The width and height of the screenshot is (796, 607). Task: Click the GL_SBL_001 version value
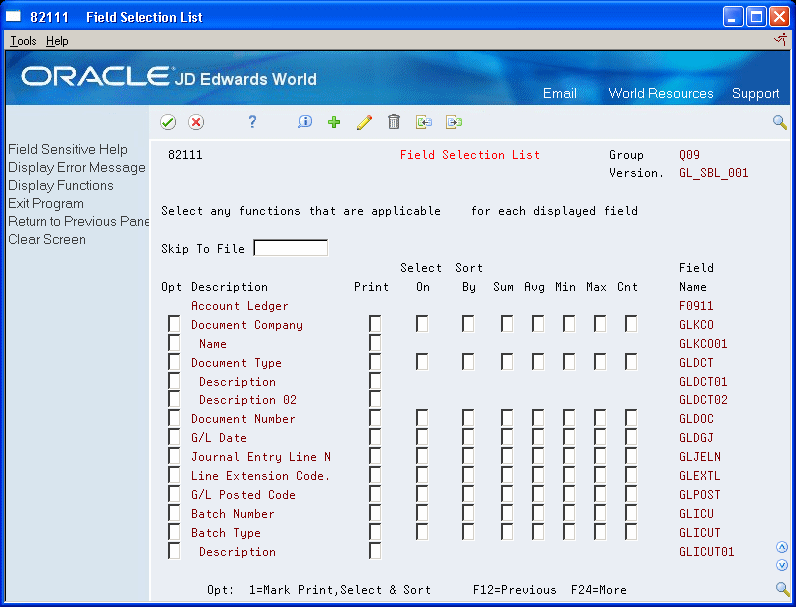pyautogui.click(x=713, y=173)
